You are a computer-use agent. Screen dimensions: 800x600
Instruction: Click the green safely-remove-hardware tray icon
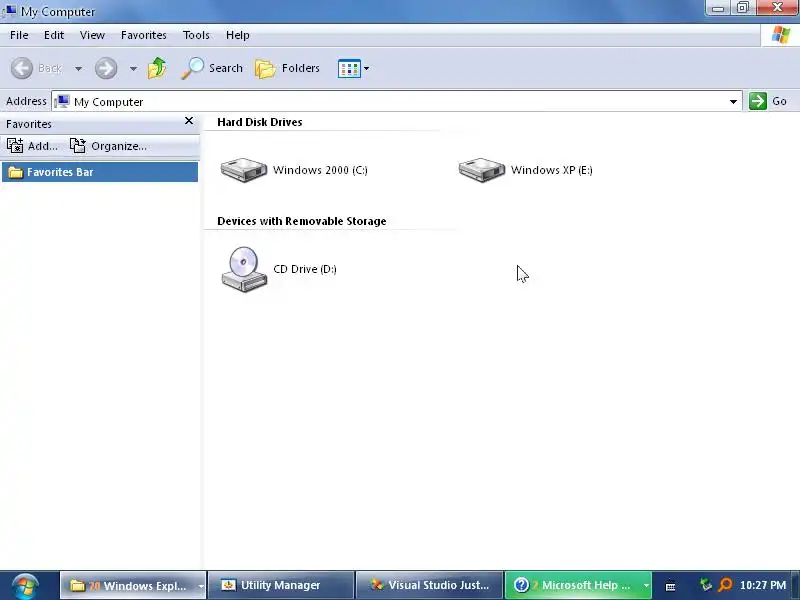pyautogui.click(x=706, y=585)
